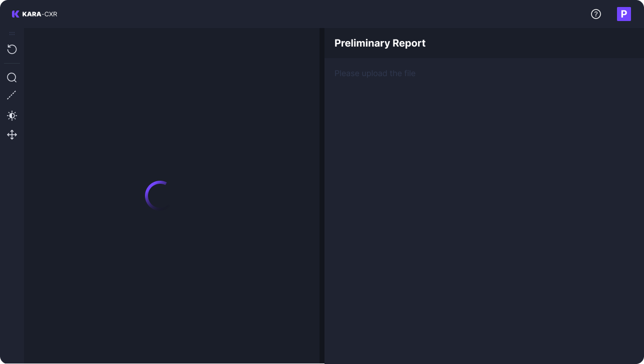Click the 'Please upload the file' placeholder

[x=375, y=73]
